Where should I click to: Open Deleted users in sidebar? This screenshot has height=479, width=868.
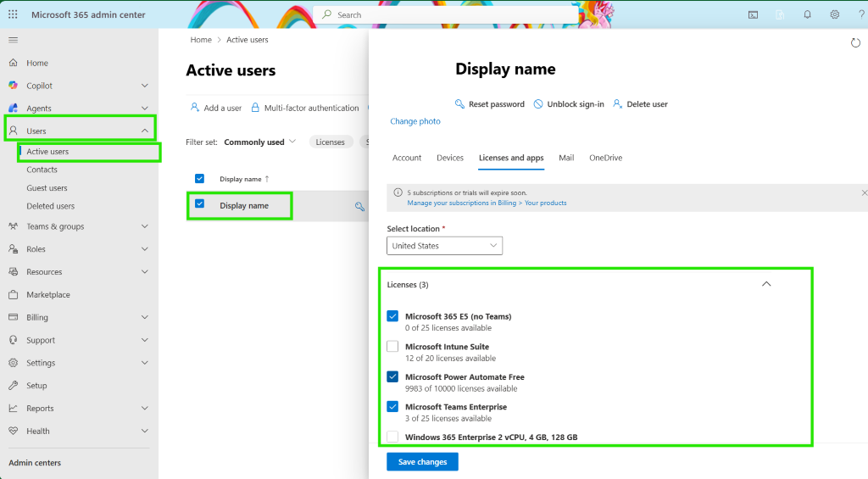tap(50, 206)
